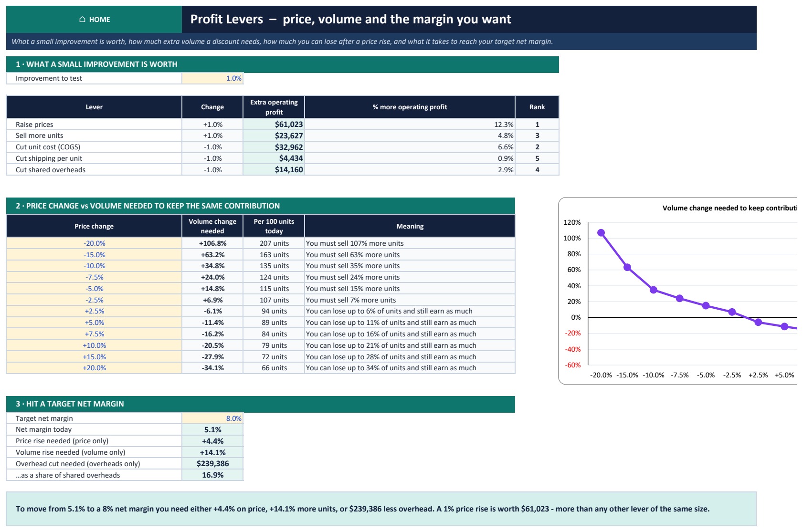Click the Net margin today 5.1% value
This screenshot has width=803, height=532.
[x=212, y=429]
